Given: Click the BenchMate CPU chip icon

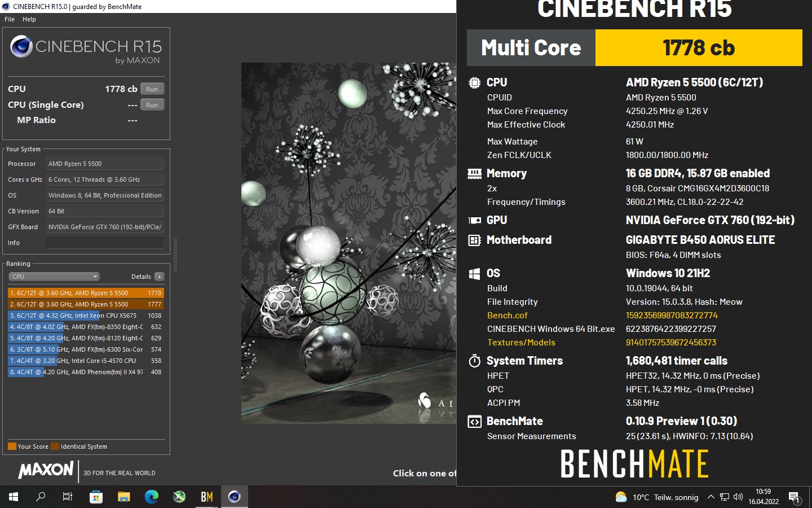Looking at the screenshot, I should (474, 82).
